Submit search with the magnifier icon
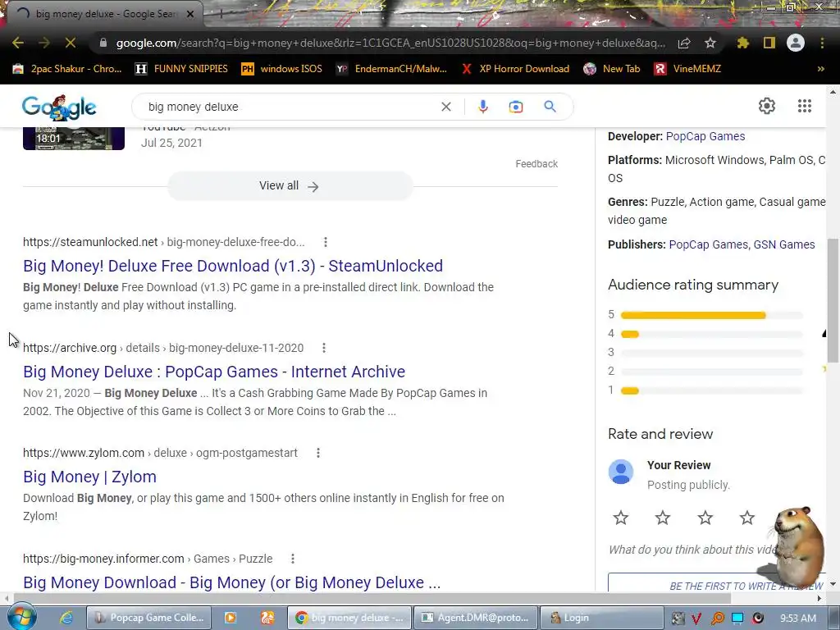Screen dimensions: 840x630 point(550,107)
